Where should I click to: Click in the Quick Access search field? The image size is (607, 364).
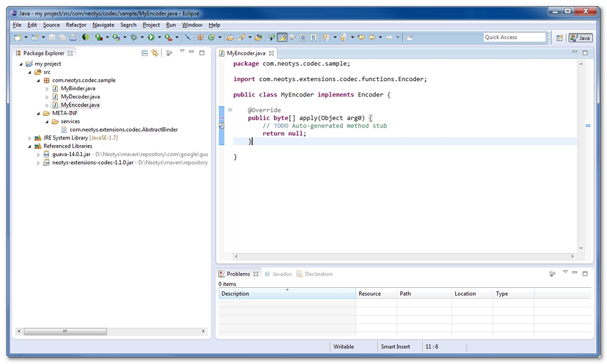(x=514, y=38)
